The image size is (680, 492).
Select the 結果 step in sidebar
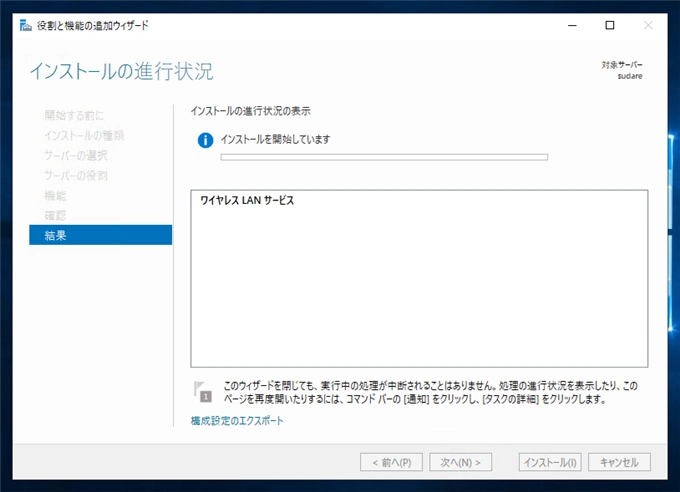101,235
